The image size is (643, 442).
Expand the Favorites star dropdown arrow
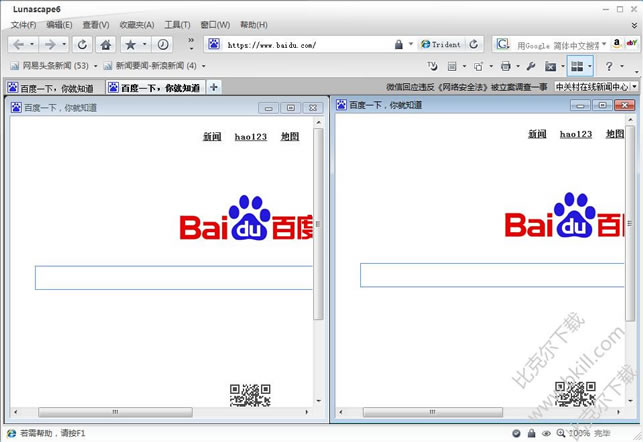tap(144, 44)
